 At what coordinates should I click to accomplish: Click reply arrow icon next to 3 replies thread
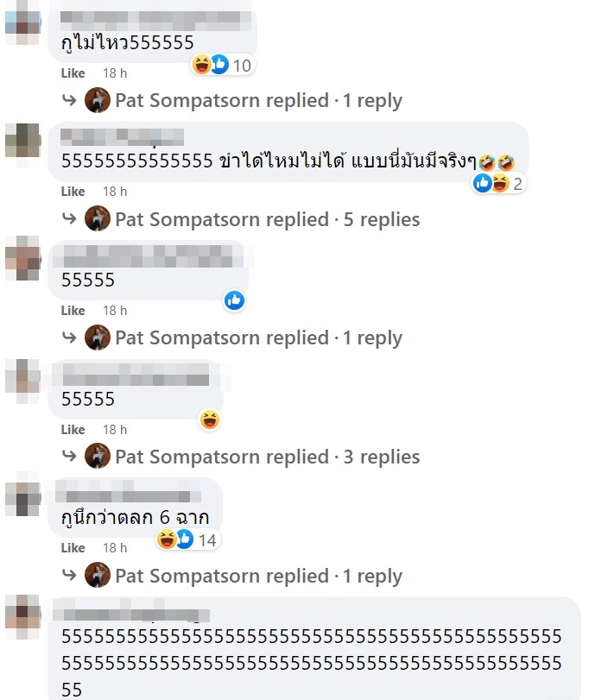(69, 456)
